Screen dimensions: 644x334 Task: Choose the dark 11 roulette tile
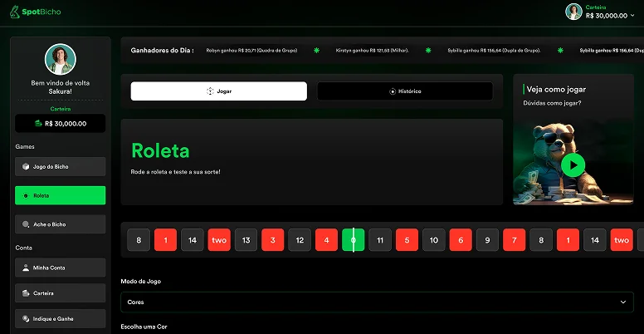pyautogui.click(x=380, y=240)
